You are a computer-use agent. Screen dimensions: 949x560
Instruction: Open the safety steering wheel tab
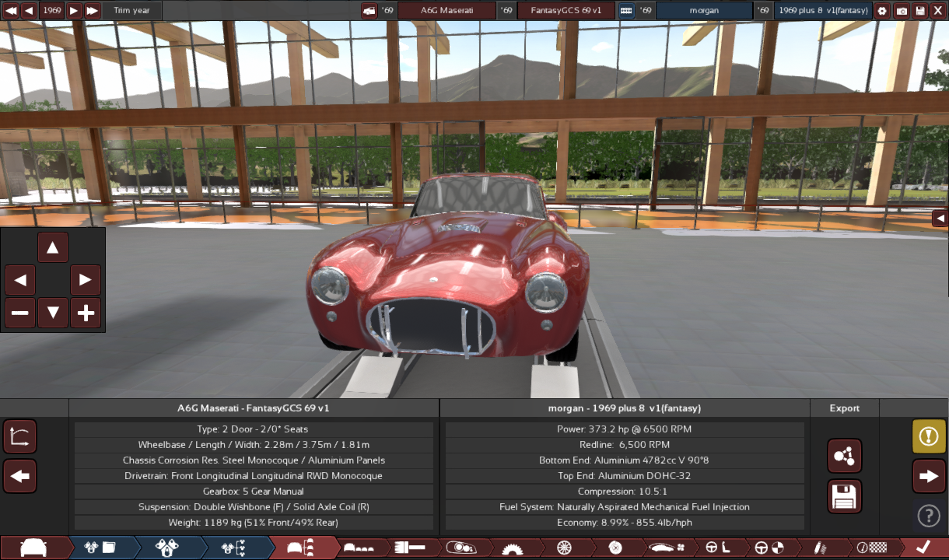[769, 548]
